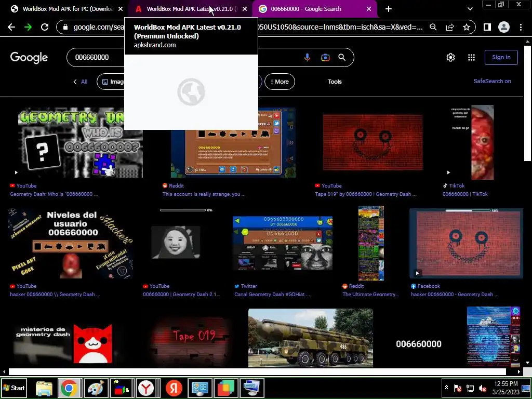Screen dimensions: 532x399
Task: Click the green forward arrow
Action: (28, 27)
